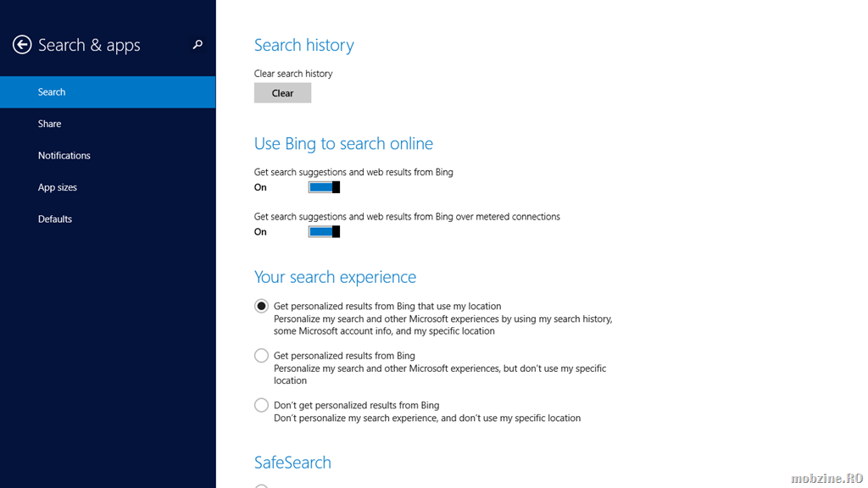Viewport: 868px width, 488px height.
Task: Select Get personalized results from Bing option
Action: point(261,355)
